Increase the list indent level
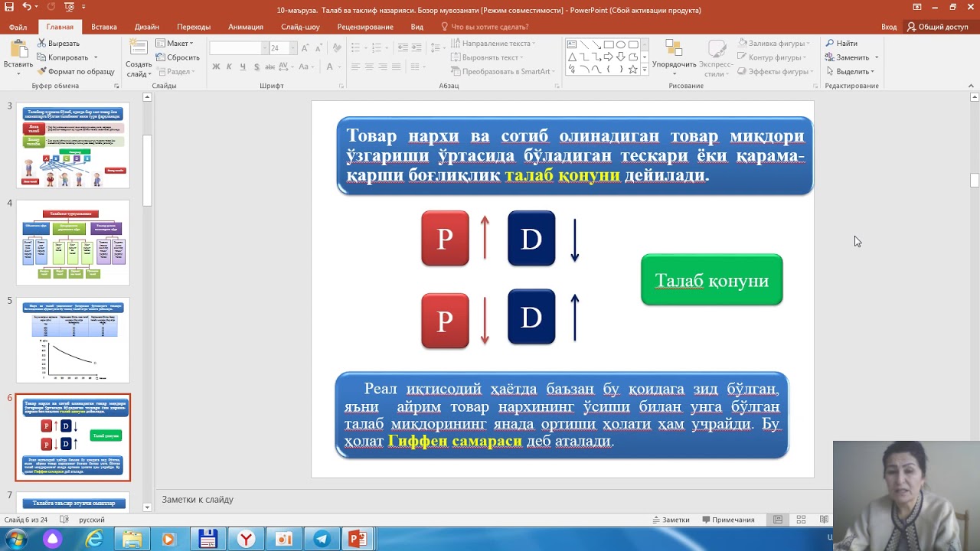Viewport: 980px width, 551px height. 416,48
